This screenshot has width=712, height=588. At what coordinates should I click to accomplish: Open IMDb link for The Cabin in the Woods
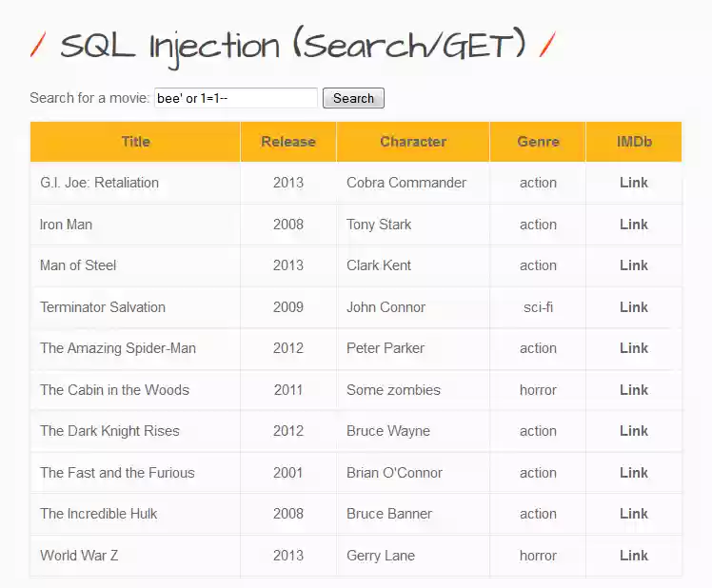click(x=633, y=390)
